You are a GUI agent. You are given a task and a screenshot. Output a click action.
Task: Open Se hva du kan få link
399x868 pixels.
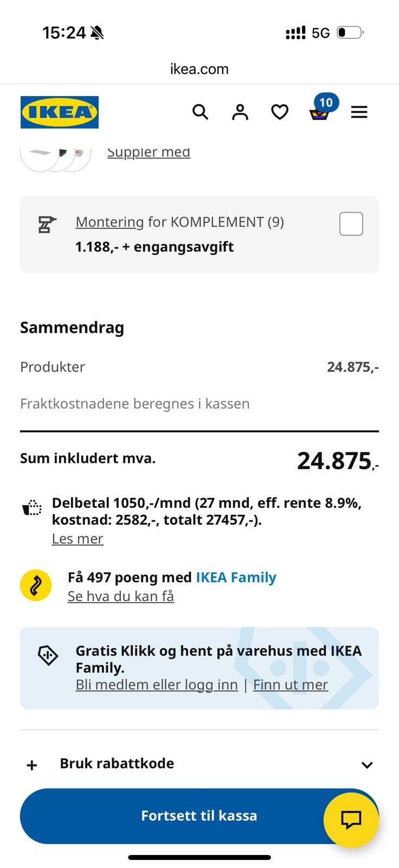pos(121,596)
